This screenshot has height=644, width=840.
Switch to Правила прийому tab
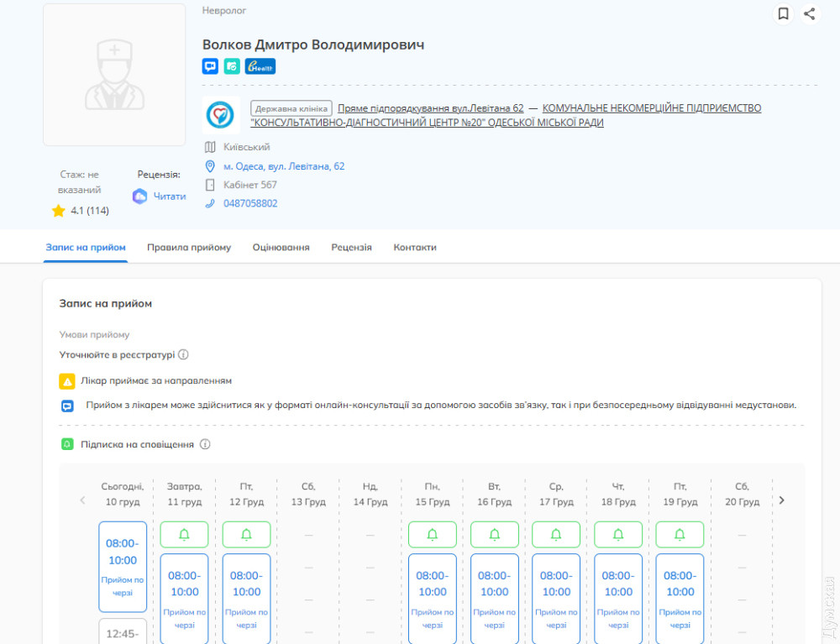189,248
